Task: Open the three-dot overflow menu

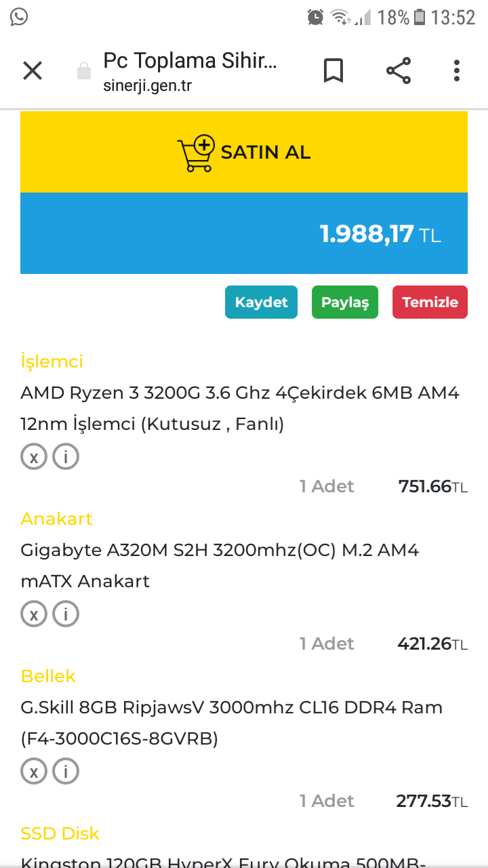Action: coord(457,71)
